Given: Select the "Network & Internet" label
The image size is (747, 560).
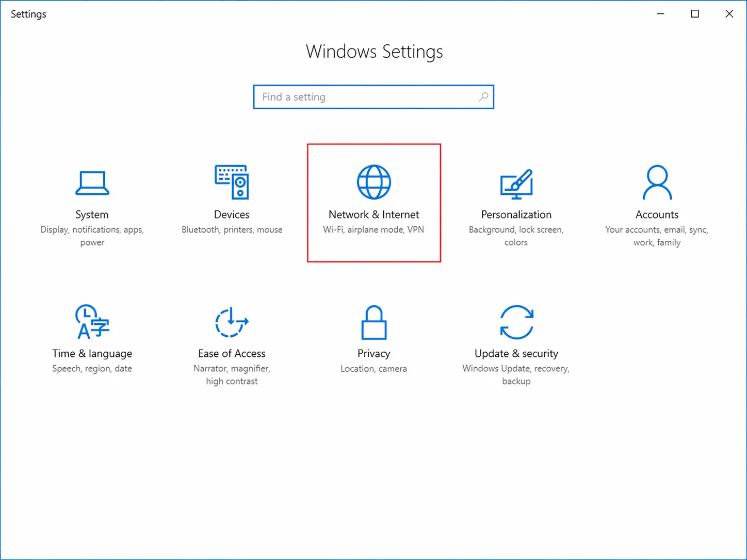Looking at the screenshot, I should (x=374, y=215).
